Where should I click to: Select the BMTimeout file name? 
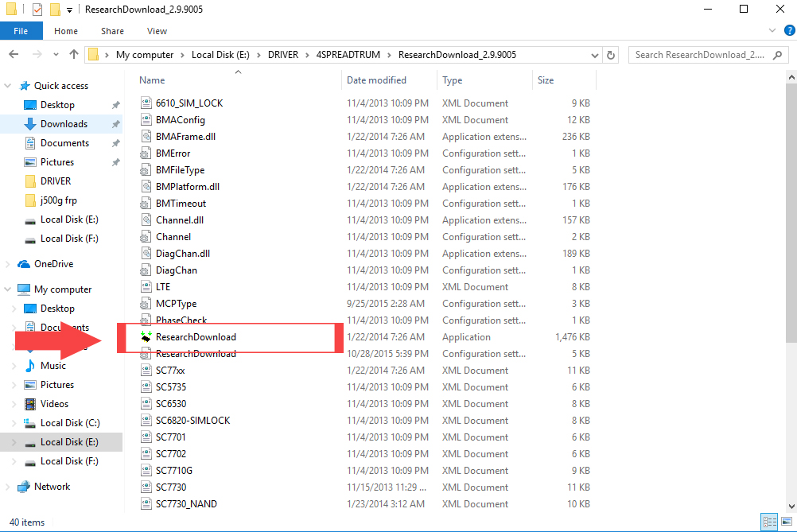tap(181, 204)
